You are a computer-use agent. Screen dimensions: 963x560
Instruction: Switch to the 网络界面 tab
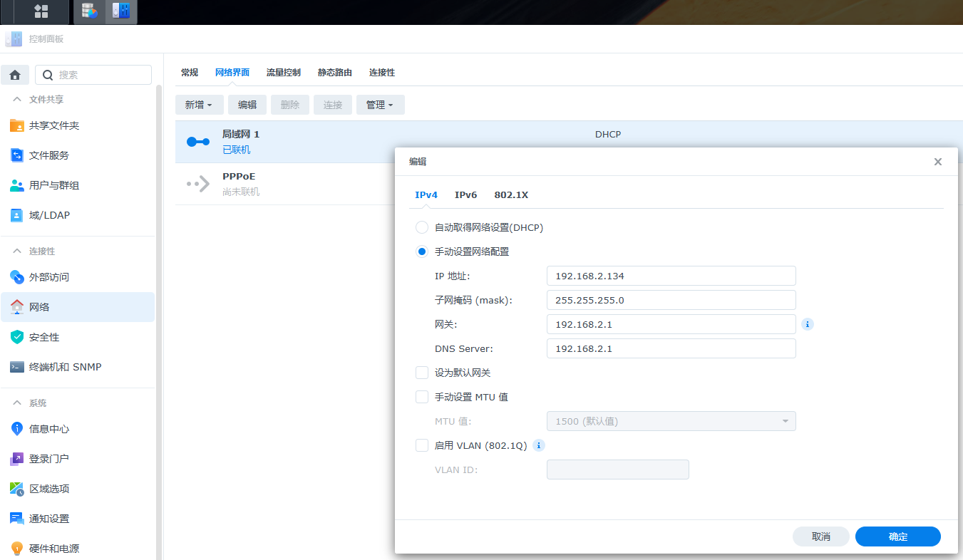click(232, 73)
